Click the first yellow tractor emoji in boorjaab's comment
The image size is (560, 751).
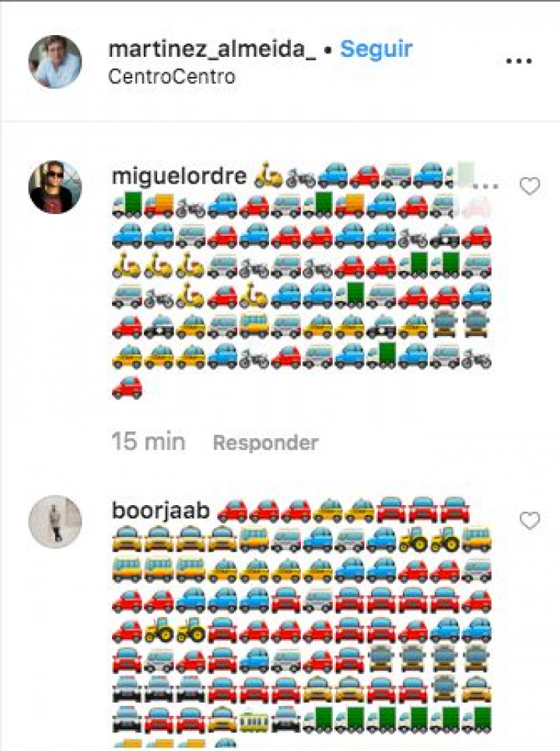coord(414,540)
